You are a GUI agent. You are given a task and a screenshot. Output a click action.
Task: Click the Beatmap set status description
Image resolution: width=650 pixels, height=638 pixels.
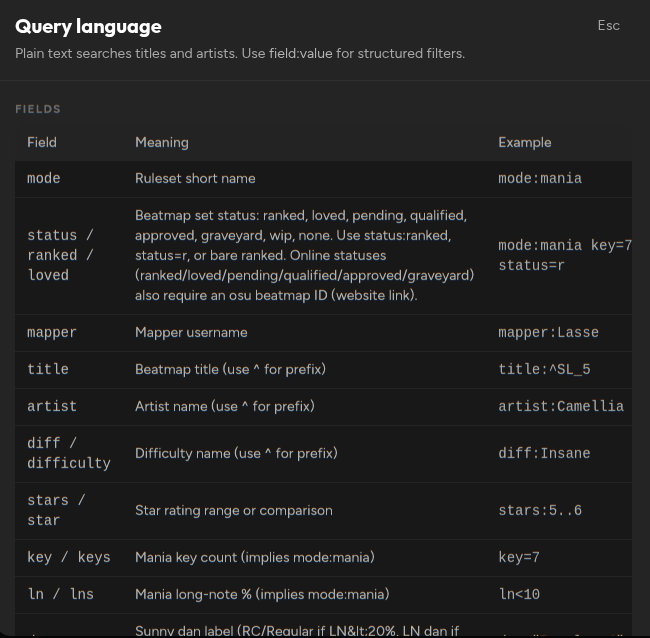pos(305,255)
